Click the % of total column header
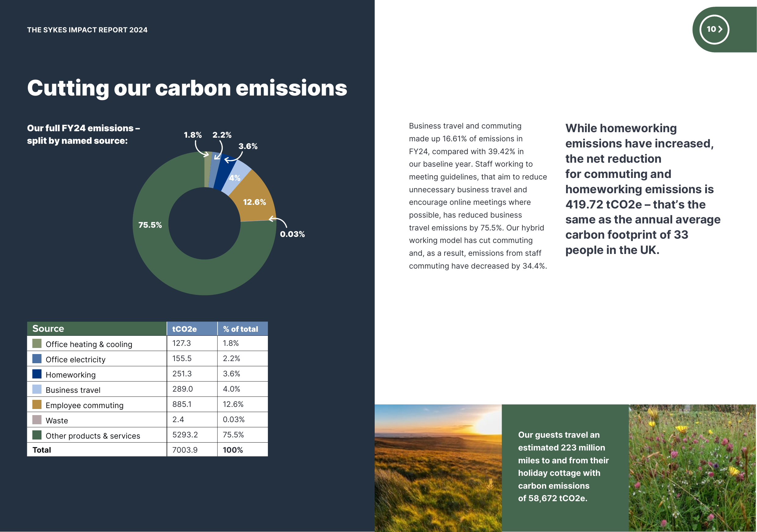757x532 pixels. (x=243, y=328)
